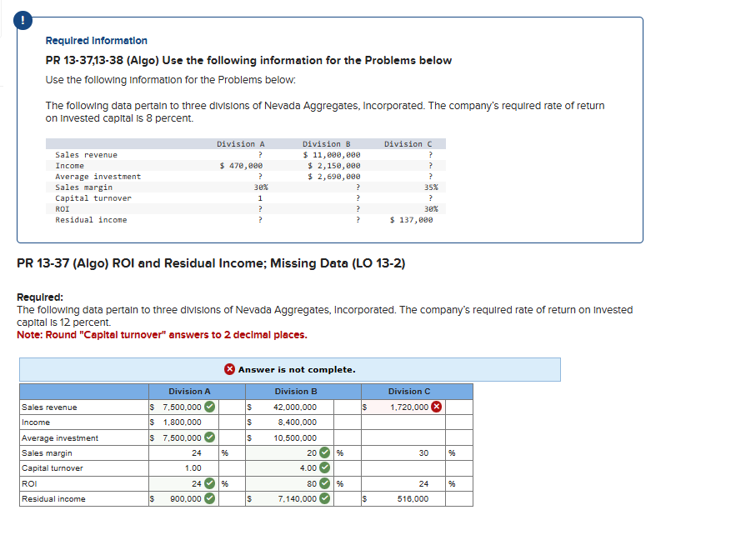
Task: Click the checkmark beside Division B ROI 80
Action: pos(327,482)
